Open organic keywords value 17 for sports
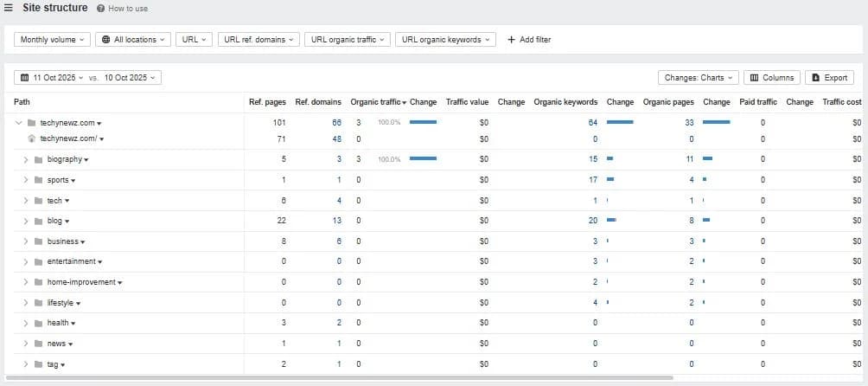 point(593,180)
